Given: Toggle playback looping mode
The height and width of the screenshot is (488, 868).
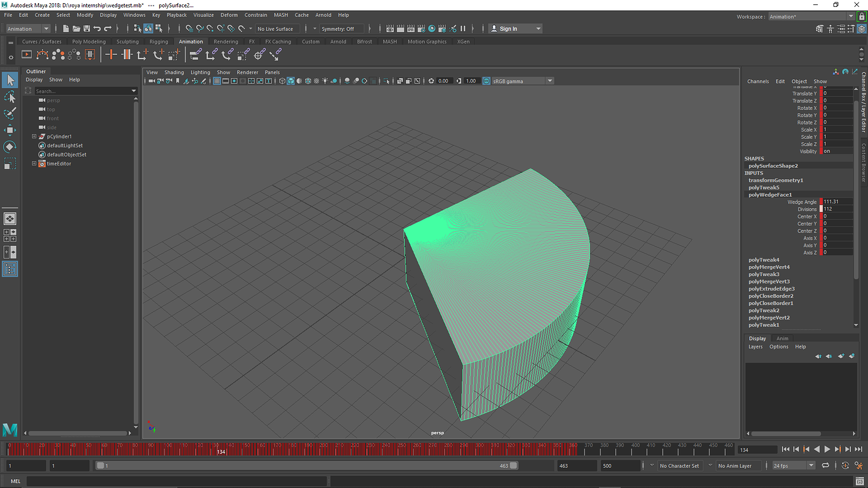Looking at the screenshot, I should (x=825, y=466).
